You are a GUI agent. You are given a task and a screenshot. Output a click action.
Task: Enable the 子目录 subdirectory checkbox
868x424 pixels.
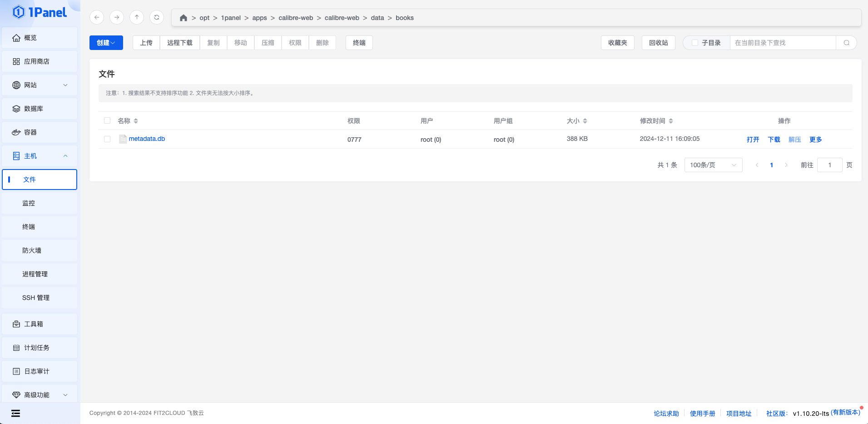pos(694,43)
